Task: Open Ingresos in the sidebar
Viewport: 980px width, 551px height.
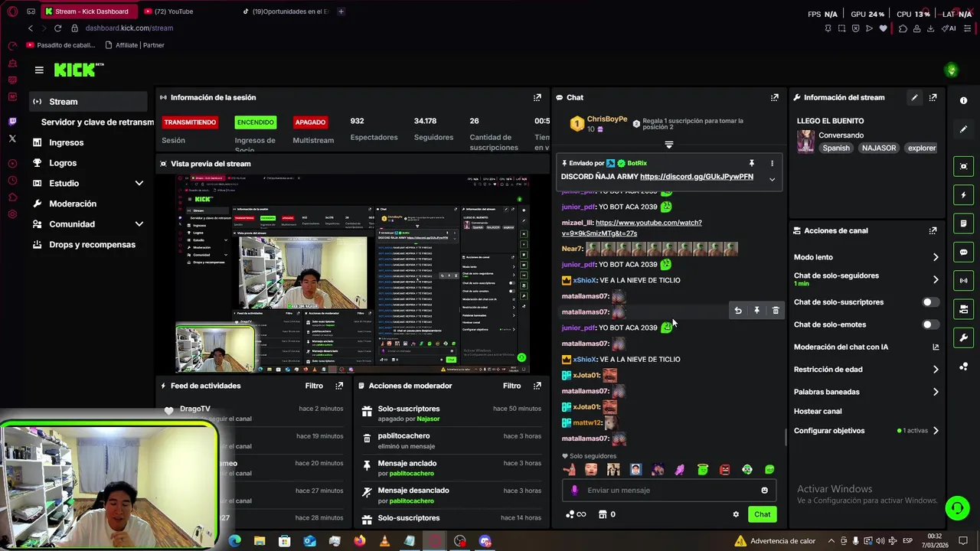Action: coord(66,142)
